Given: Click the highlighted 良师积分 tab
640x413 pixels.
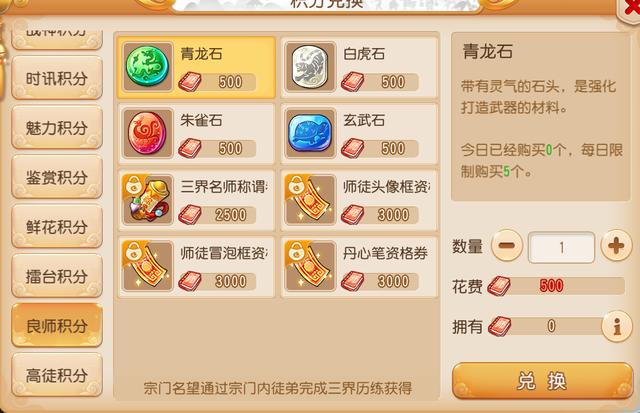Looking at the screenshot, I should coord(57,325).
